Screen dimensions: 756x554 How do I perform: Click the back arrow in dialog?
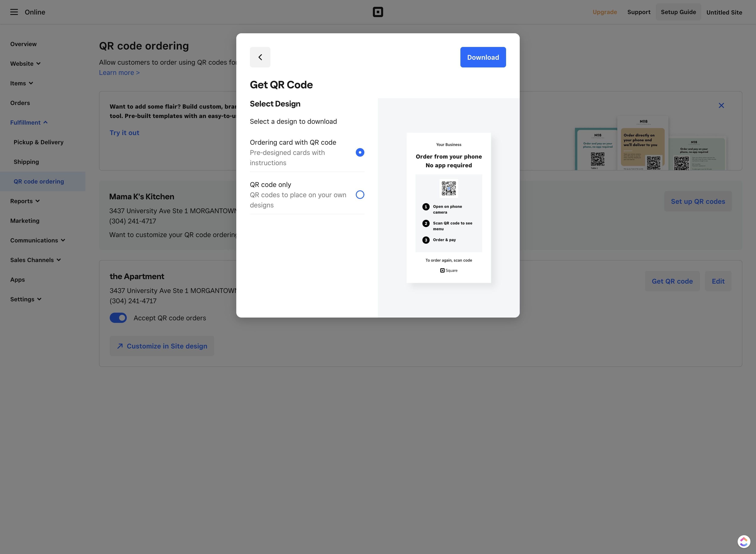(260, 57)
